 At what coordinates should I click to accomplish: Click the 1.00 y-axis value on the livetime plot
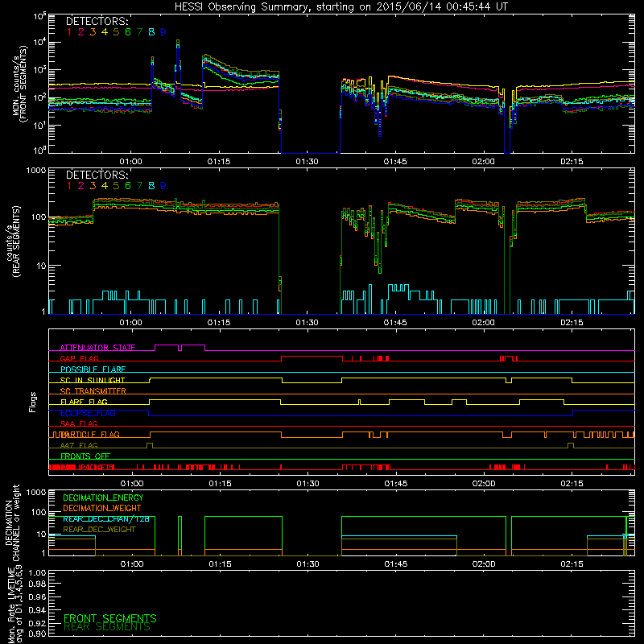[37, 573]
